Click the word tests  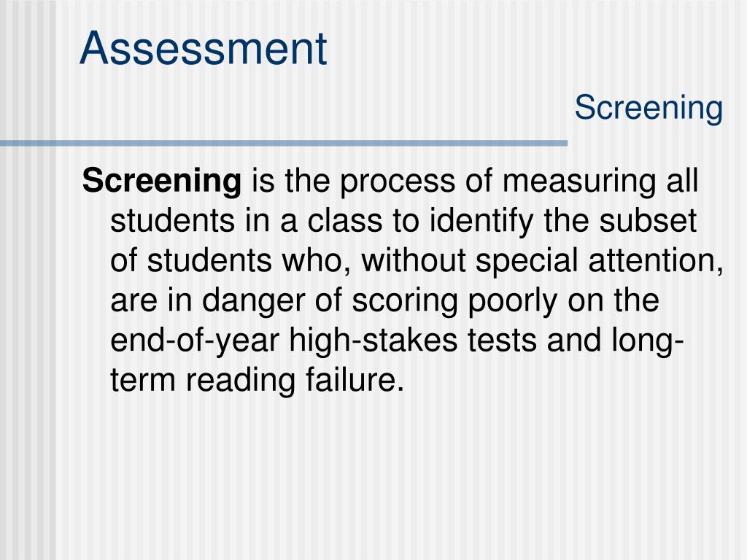tap(502, 341)
